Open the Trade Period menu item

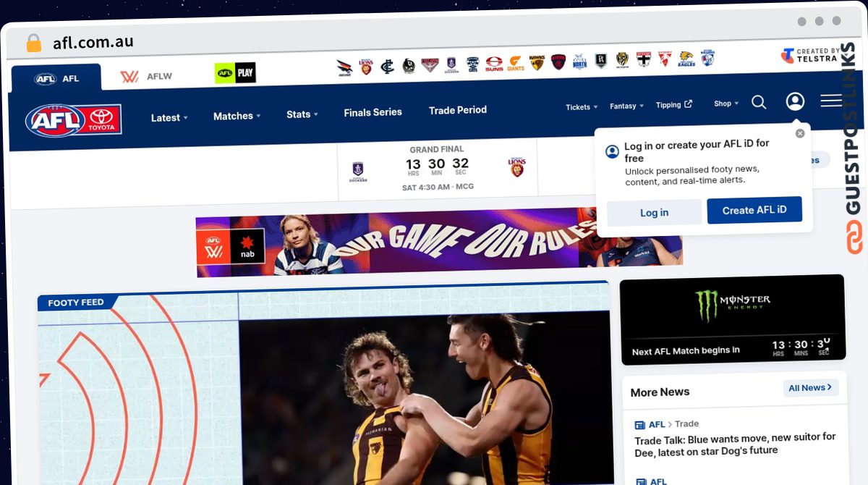(458, 110)
